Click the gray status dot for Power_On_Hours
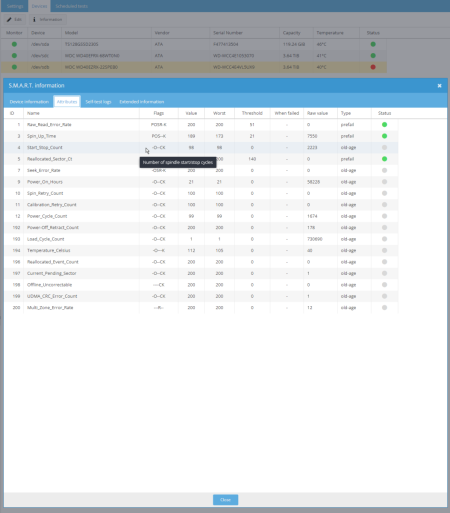Screen dimensions: 450x513 tap(384, 182)
